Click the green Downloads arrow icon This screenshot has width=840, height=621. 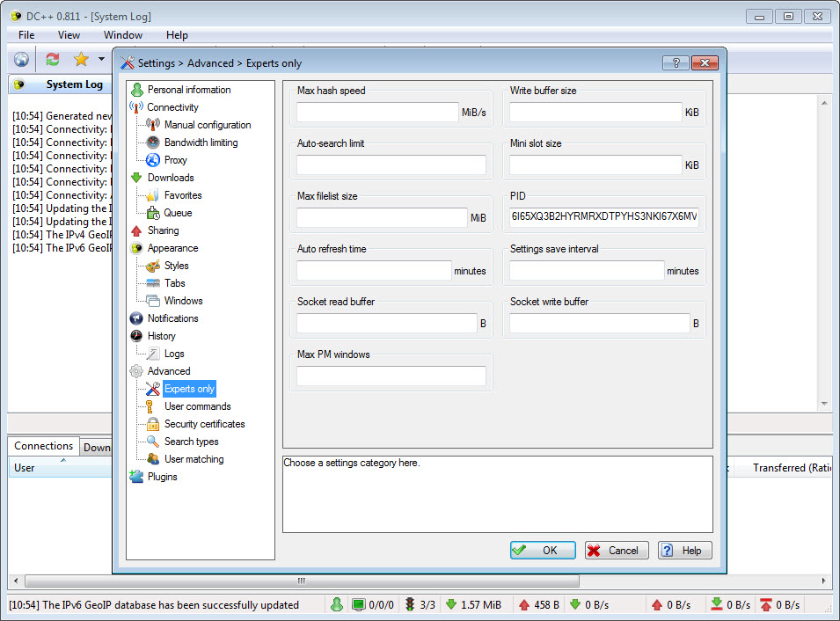coord(136,178)
